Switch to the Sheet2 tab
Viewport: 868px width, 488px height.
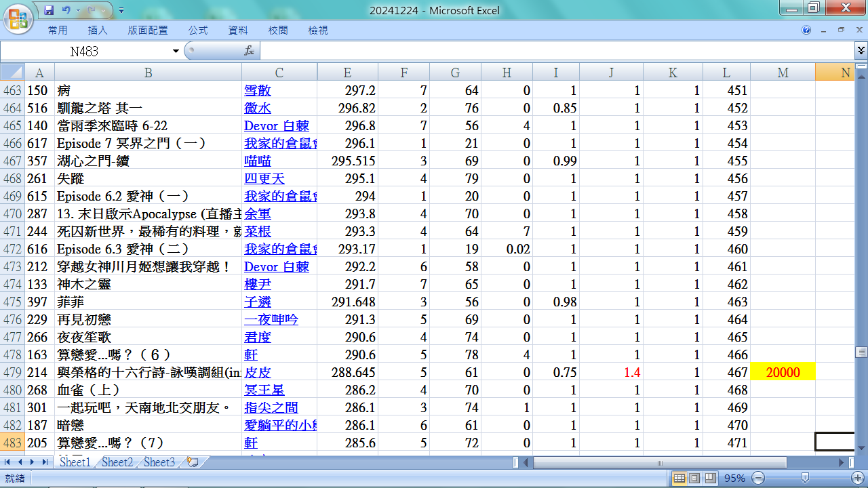coord(117,462)
